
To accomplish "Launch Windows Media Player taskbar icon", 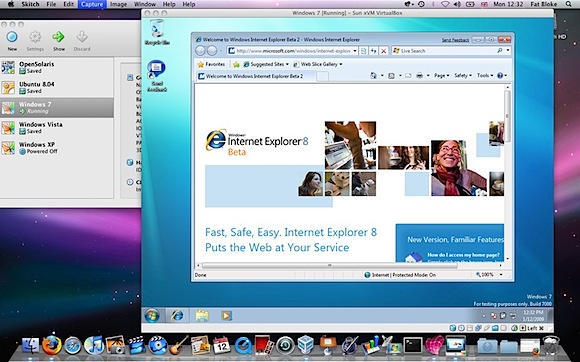I will coord(226,315).
